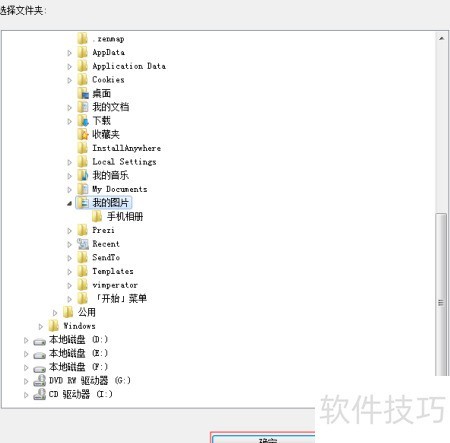This screenshot has width=450, height=443.
Task: Click the 桌面 desktop folder icon
Action: (x=83, y=93)
